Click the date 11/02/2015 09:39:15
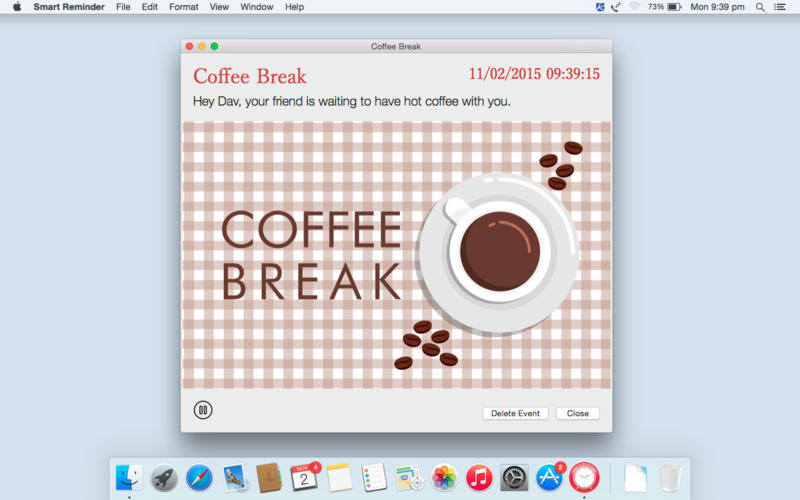The height and width of the screenshot is (500, 800). click(534, 74)
